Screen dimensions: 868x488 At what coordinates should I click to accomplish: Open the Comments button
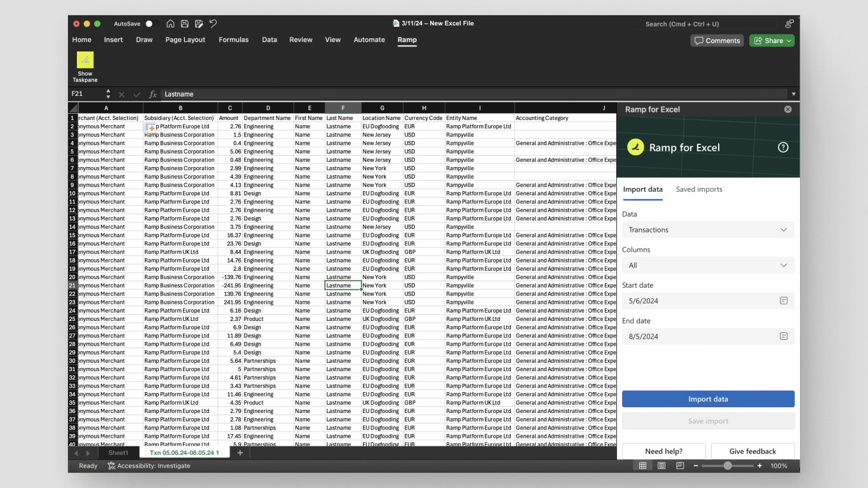[x=717, y=41]
